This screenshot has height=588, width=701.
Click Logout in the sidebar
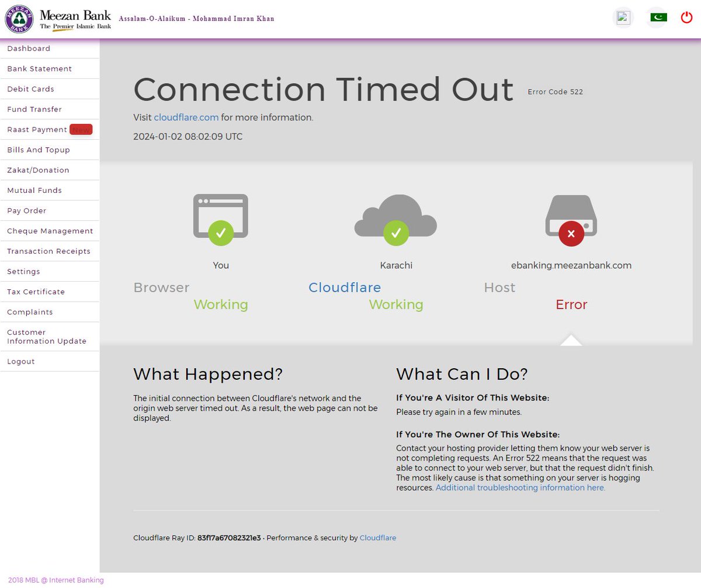click(50, 361)
